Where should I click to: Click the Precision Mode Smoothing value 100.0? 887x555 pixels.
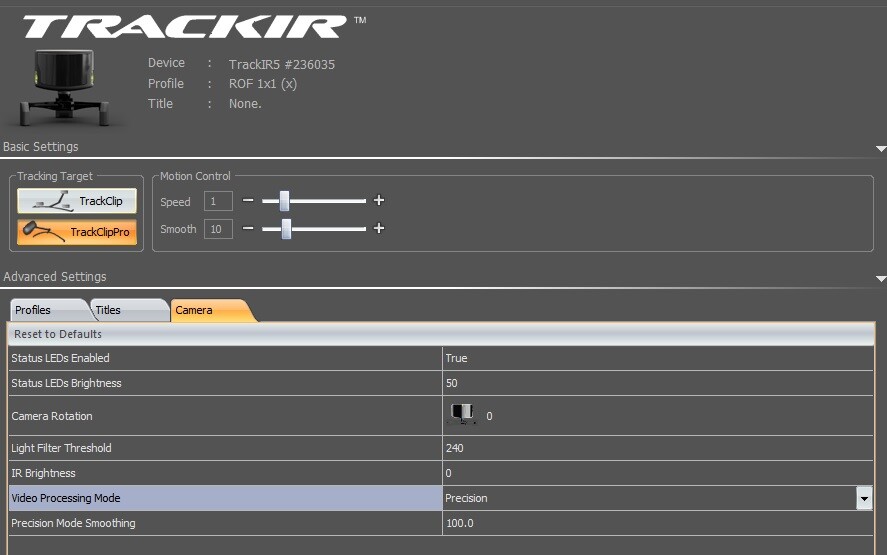tap(459, 523)
